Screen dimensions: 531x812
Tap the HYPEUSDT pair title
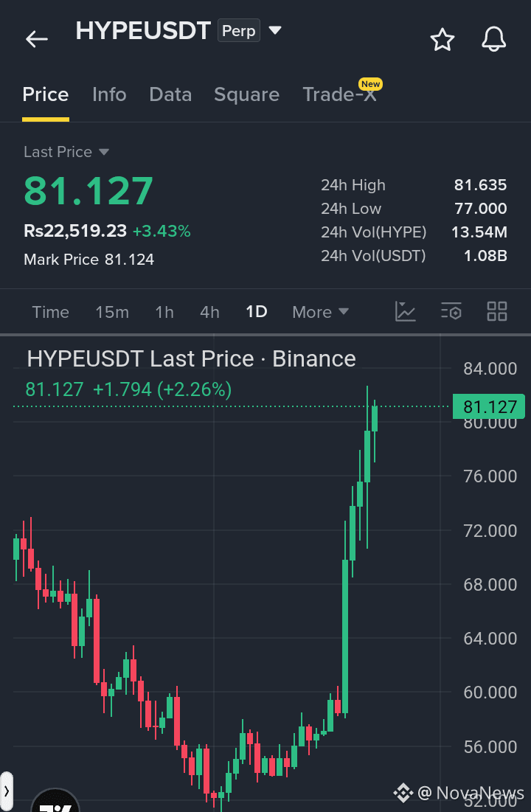[144, 31]
